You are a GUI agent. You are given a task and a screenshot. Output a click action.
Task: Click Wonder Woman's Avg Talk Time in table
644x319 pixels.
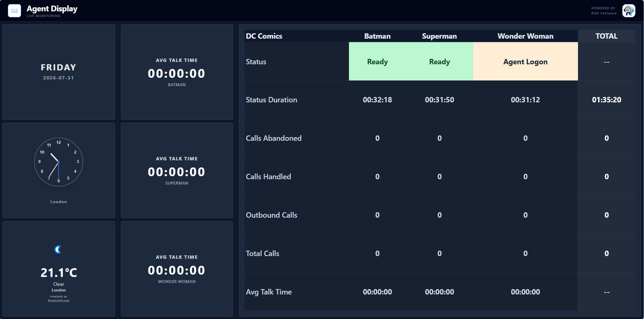coord(526,292)
